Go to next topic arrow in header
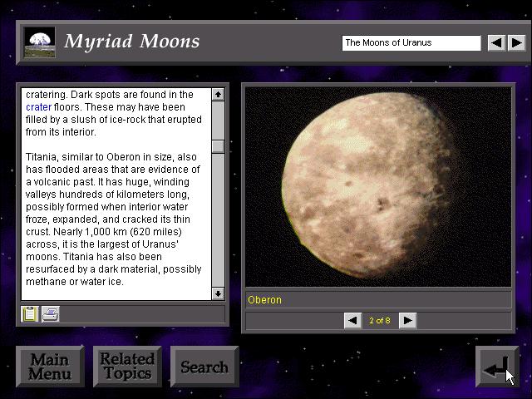 point(516,43)
